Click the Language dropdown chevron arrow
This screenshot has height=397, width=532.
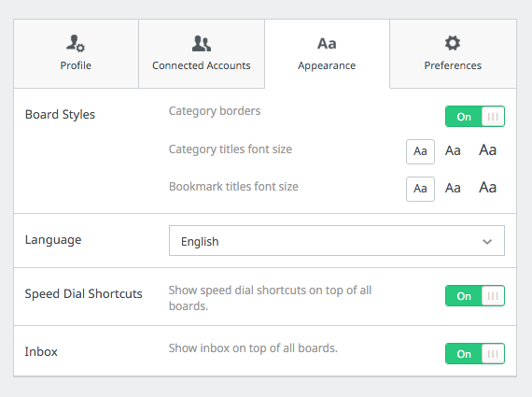pyautogui.click(x=487, y=242)
